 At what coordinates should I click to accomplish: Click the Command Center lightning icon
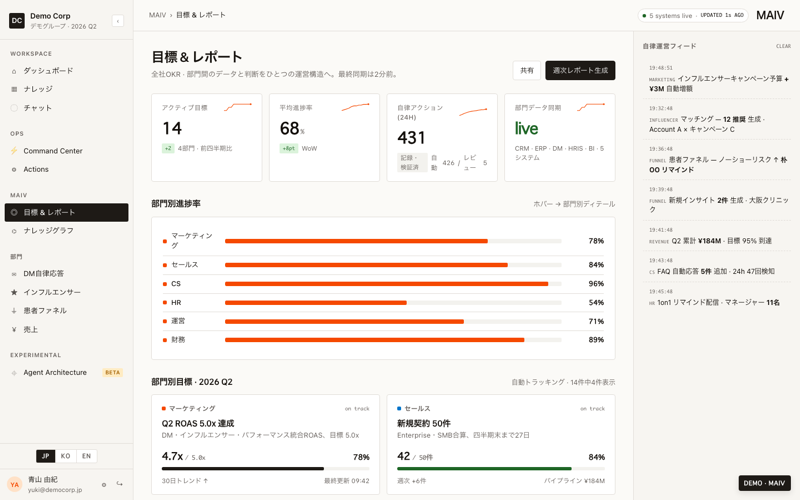click(14, 151)
